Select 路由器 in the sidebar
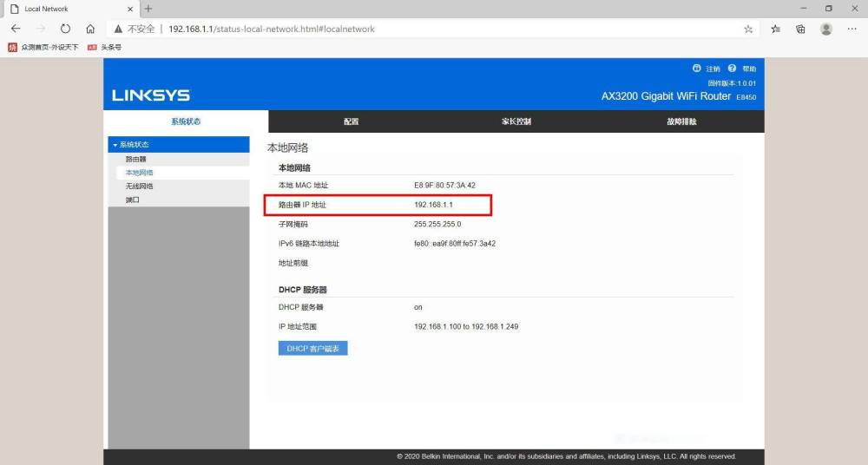Viewport: 868px width, 465px height. pos(135,159)
